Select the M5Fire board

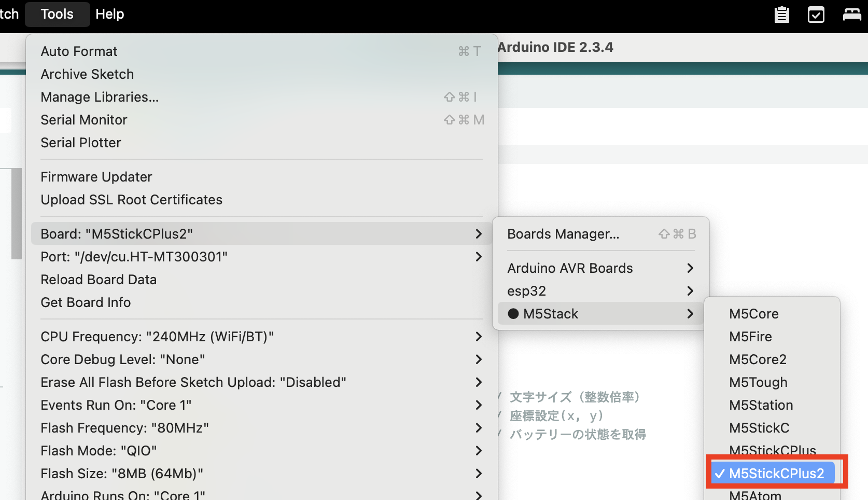(772, 337)
